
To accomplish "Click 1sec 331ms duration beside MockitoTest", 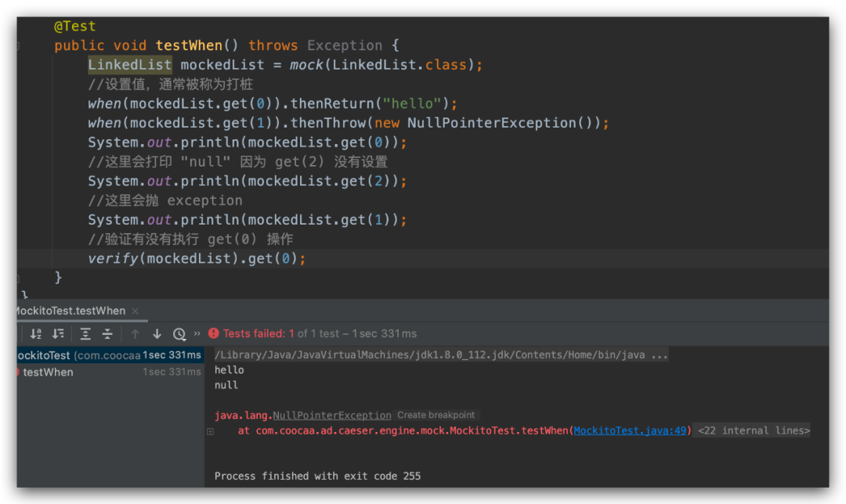I will 172,355.
